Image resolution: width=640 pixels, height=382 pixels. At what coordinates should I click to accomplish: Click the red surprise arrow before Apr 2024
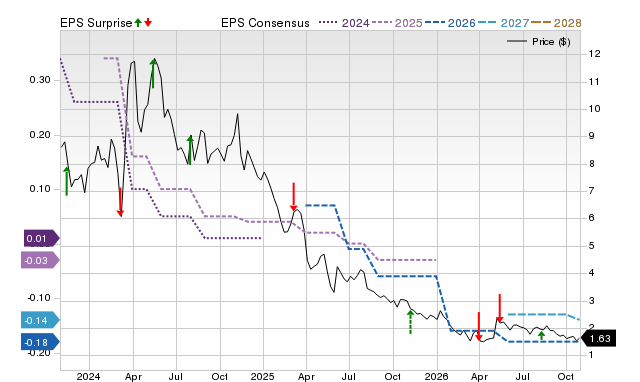[120, 202]
